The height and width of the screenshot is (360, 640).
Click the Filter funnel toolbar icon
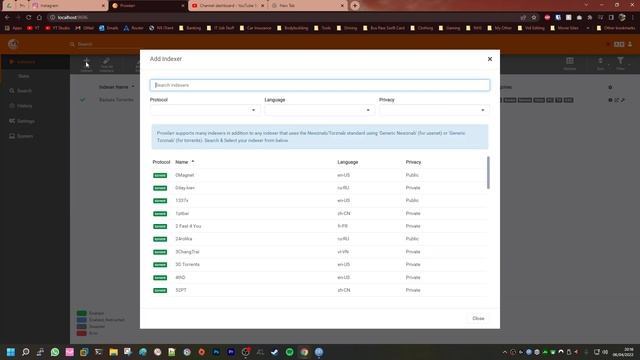[x=620, y=64]
